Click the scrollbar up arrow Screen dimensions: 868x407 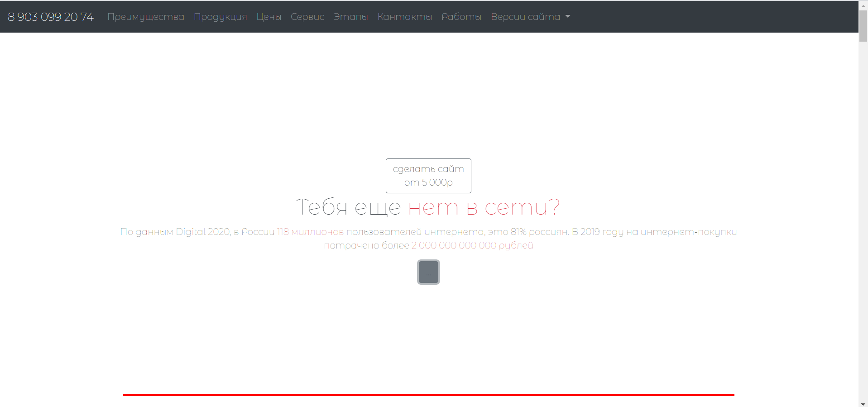pos(863,4)
